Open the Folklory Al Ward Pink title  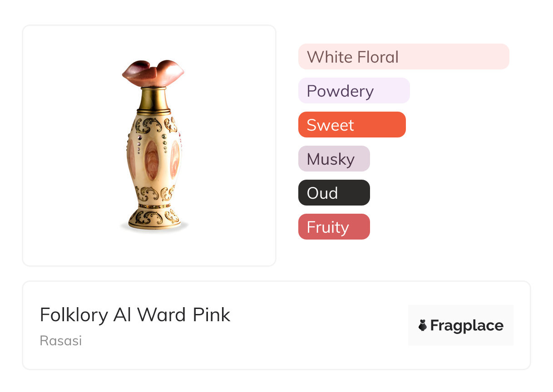pyautogui.click(x=135, y=315)
